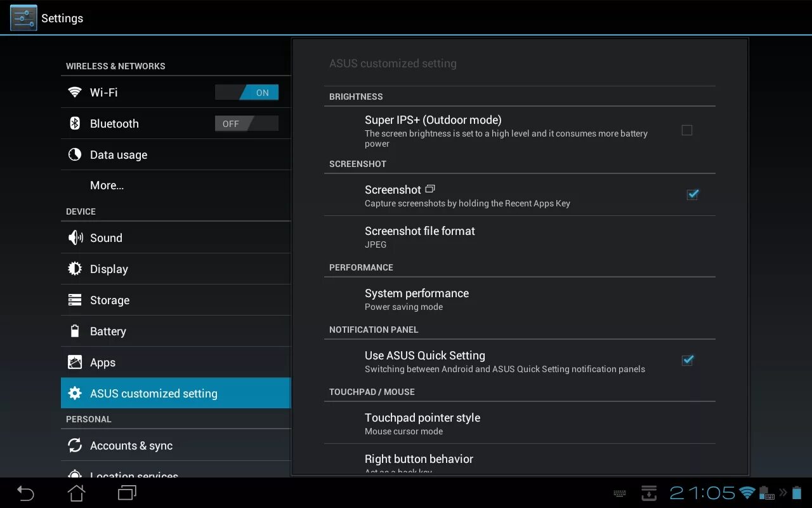812x508 pixels.
Task: Tap the 'ASUS customized setting' pane heading
Action: (393, 63)
